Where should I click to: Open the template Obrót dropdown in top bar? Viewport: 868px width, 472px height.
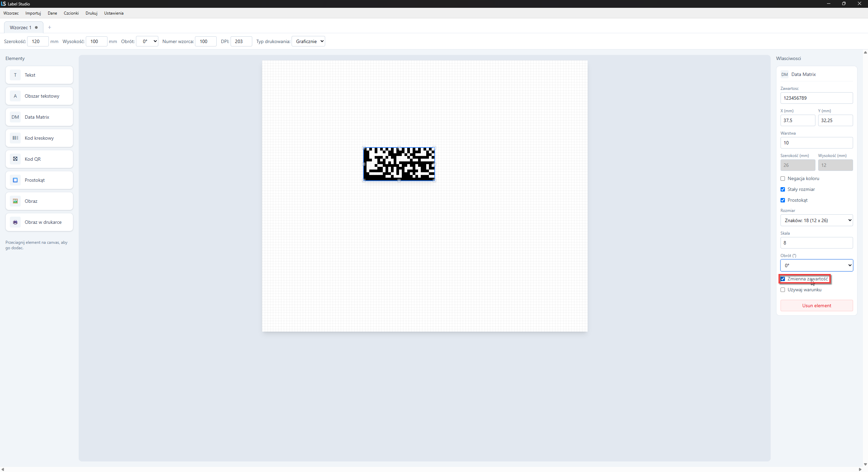click(x=147, y=41)
